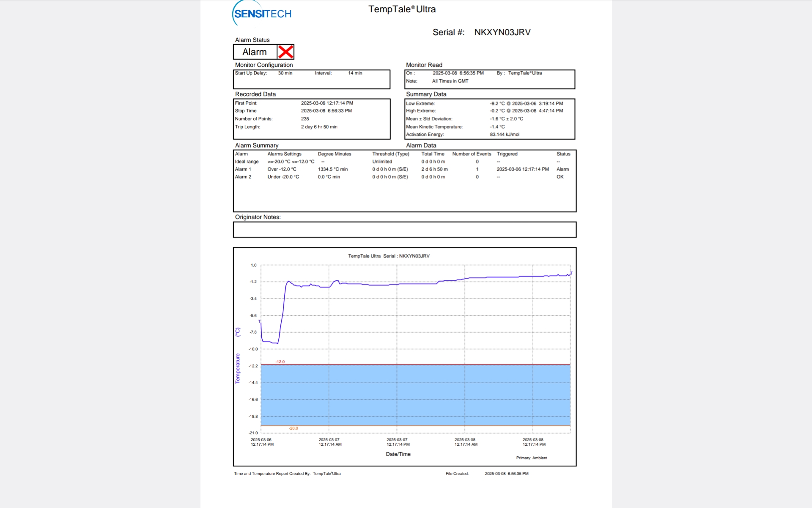Click the Date/Time x-axis label

point(398,454)
